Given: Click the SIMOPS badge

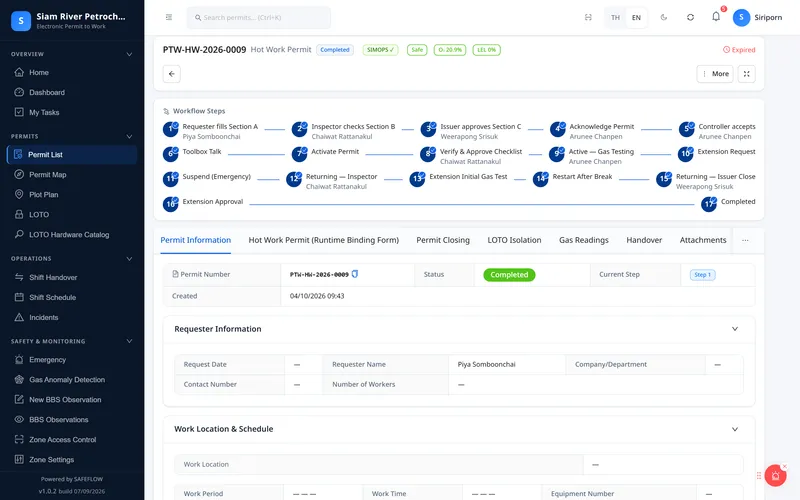Looking at the screenshot, I should 380,50.
